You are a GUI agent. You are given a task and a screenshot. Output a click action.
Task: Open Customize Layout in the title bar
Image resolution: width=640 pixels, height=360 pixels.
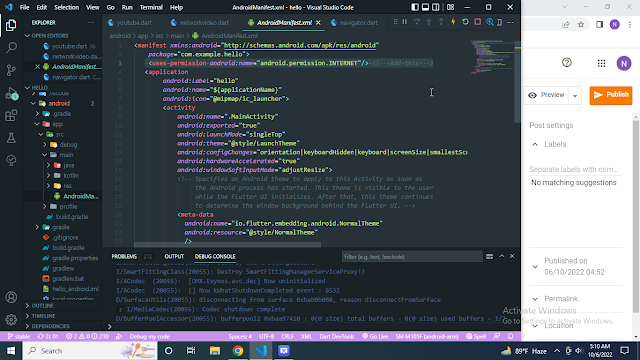451,7
